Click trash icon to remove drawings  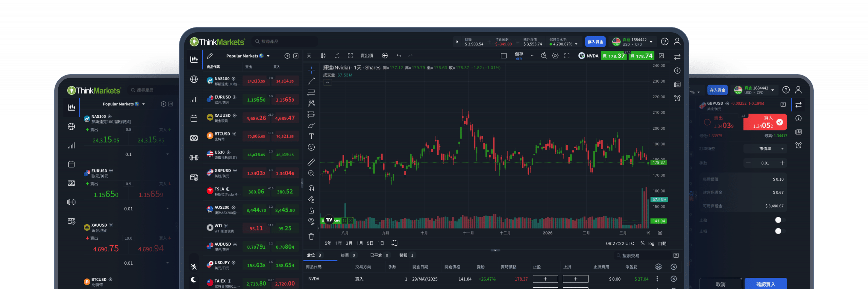pos(311,236)
